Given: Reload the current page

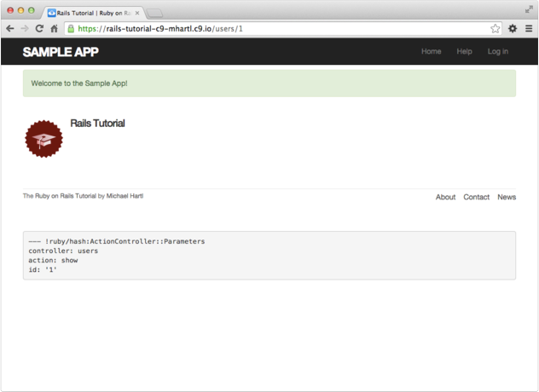Looking at the screenshot, I should tap(39, 28).
